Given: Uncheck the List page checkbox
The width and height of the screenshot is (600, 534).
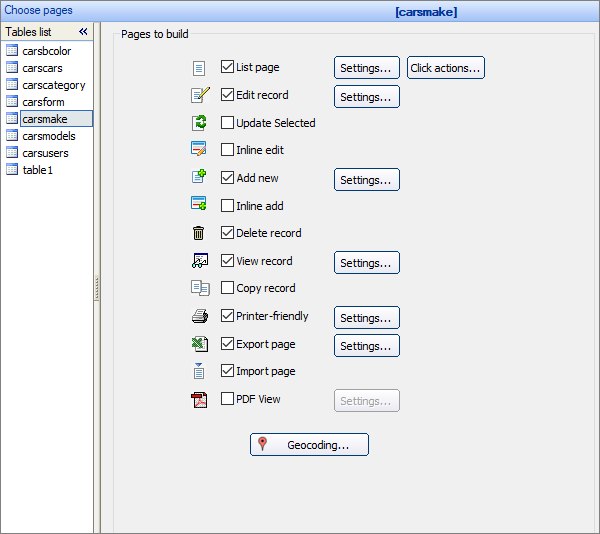Looking at the screenshot, I should 227,67.
